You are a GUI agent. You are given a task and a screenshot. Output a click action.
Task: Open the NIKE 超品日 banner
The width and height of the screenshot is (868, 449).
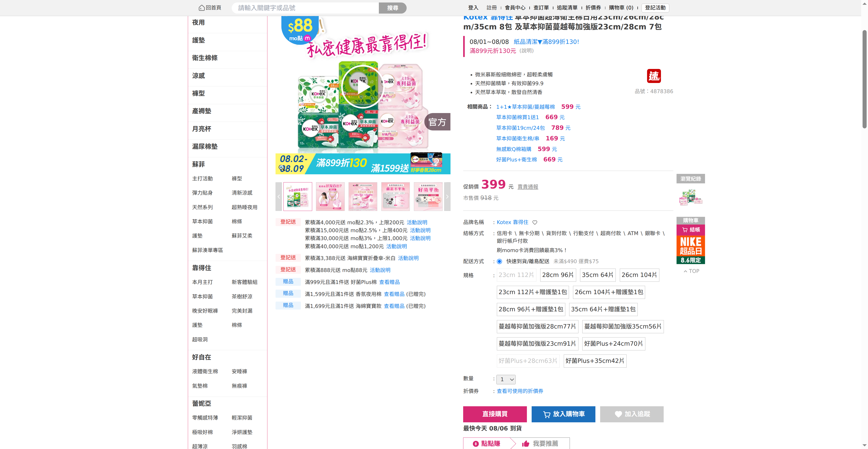(690, 250)
